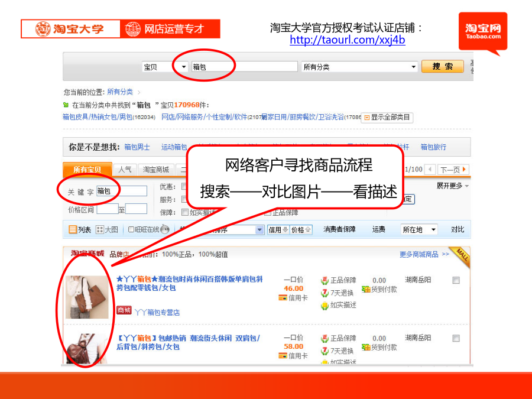Tick the compare checkbox for first product
The image size is (532, 399).
coord(456,281)
